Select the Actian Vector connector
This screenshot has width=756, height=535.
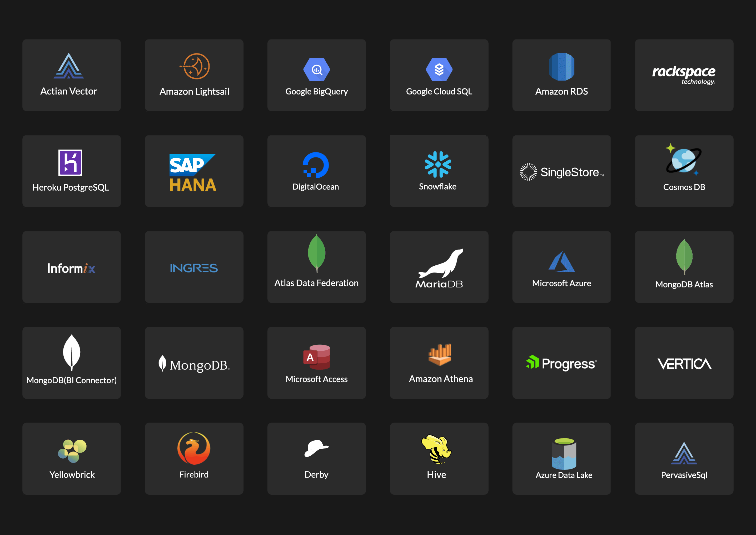pyautogui.click(x=71, y=75)
